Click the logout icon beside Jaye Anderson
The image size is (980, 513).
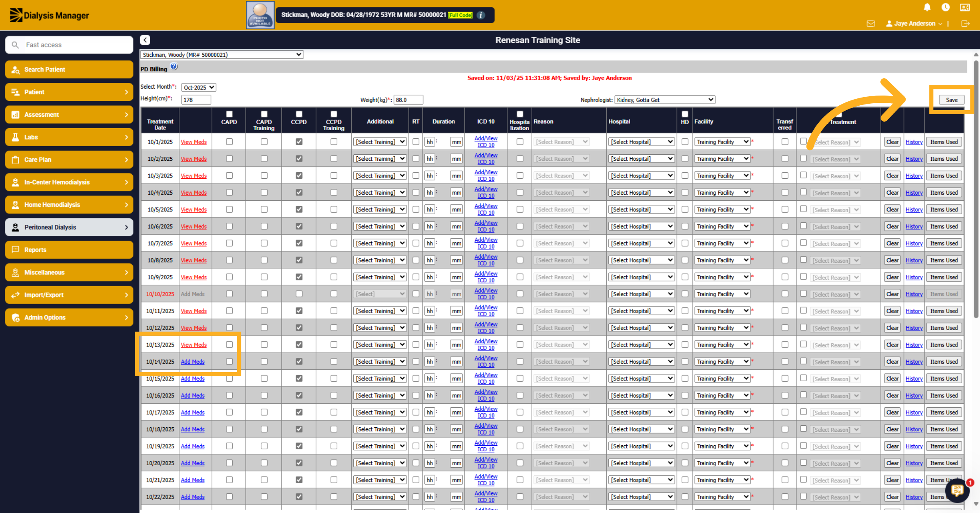click(965, 24)
